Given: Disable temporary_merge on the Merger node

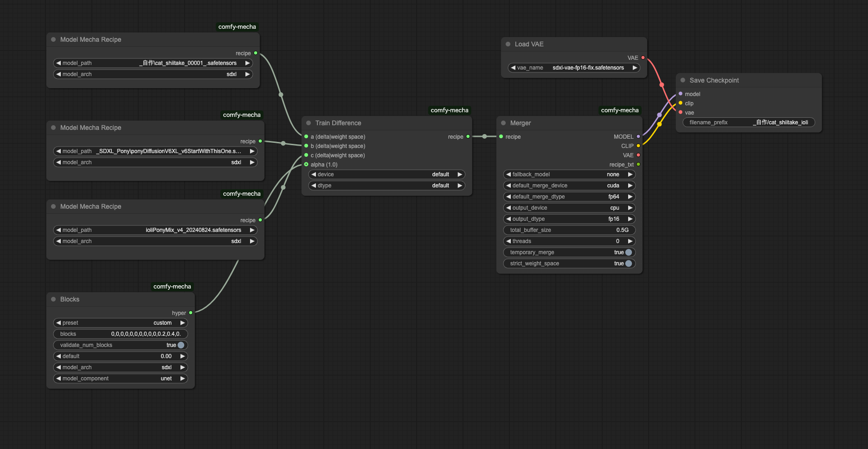Looking at the screenshot, I should click(629, 252).
